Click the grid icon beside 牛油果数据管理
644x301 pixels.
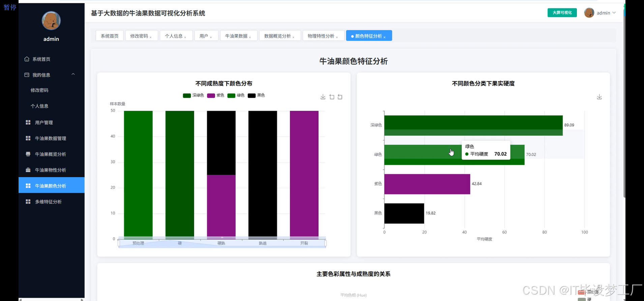pyautogui.click(x=28, y=138)
